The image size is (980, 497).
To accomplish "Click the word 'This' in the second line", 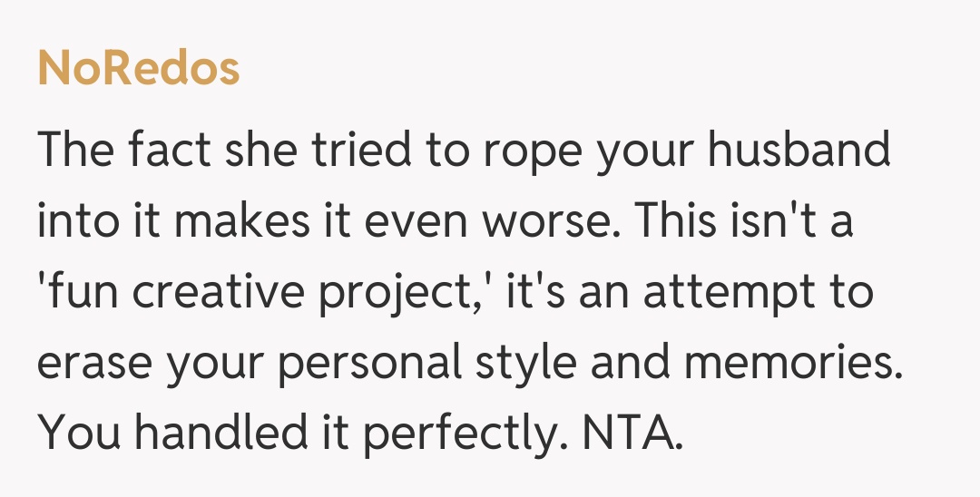I will tap(670, 222).
